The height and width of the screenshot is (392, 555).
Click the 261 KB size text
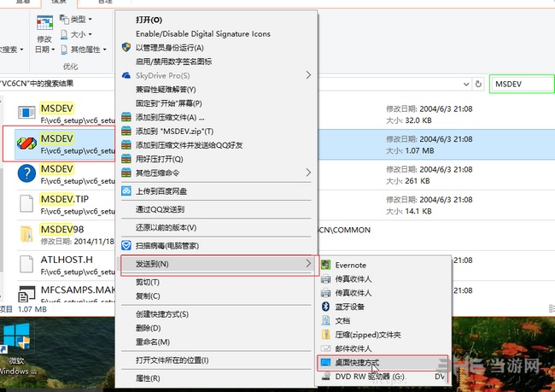(x=418, y=181)
